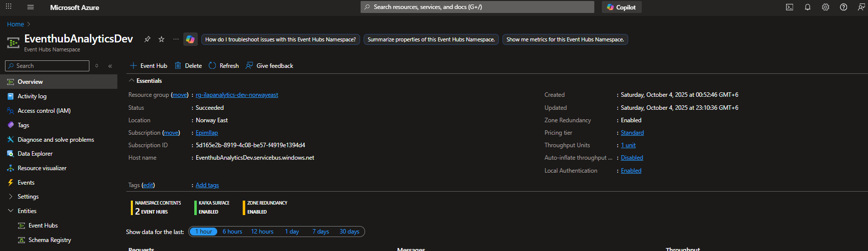Click move next to Subscription
868x251 pixels.
tap(171, 133)
